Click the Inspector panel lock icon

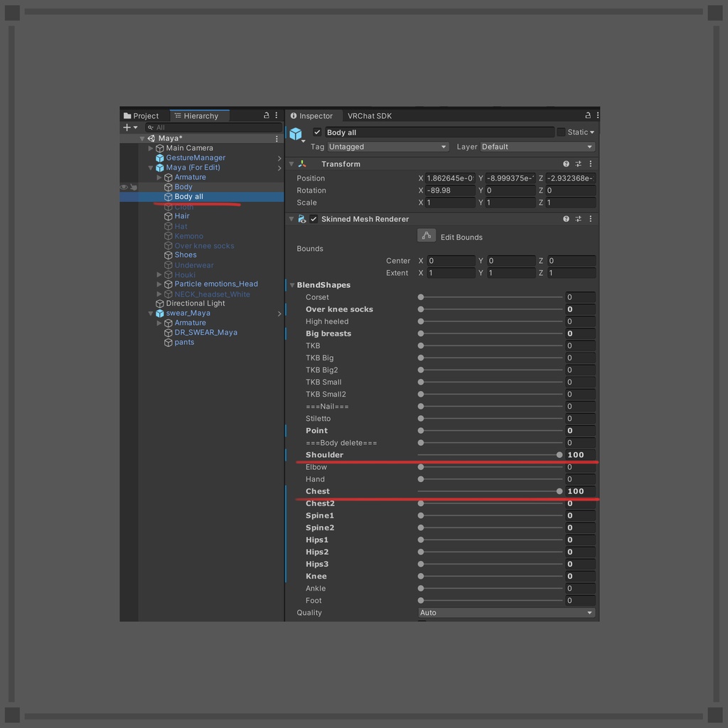click(x=588, y=115)
